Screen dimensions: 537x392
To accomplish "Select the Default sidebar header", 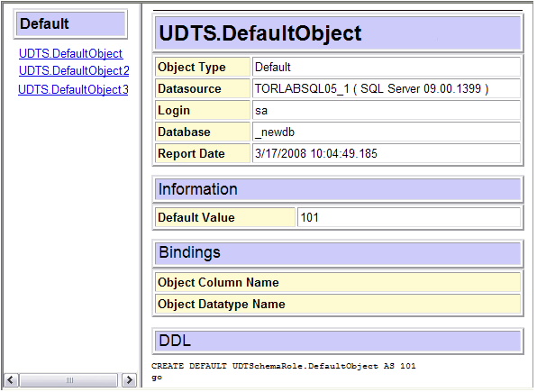I will coord(70,24).
